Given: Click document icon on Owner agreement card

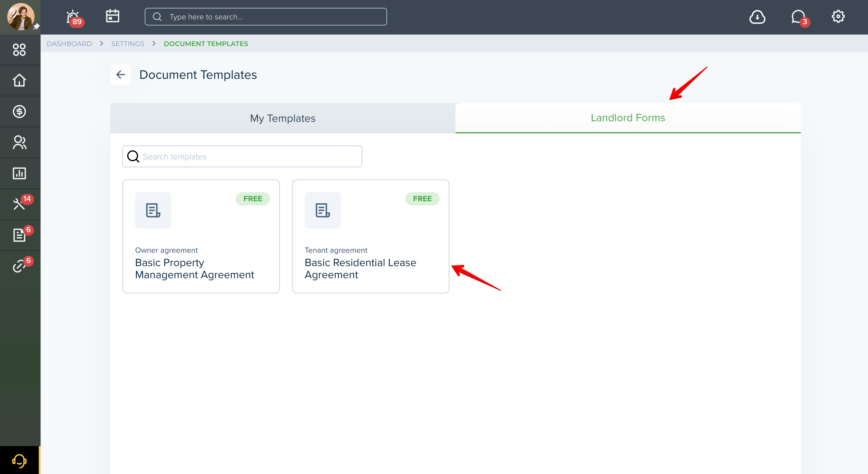Looking at the screenshot, I should pyautogui.click(x=153, y=210).
